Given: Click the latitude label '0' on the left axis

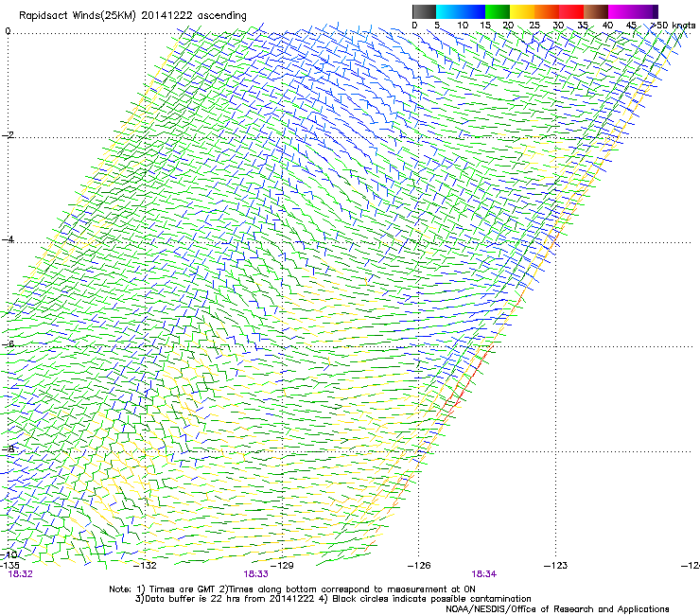Looking at the screenshot, I should coord(8,31).
